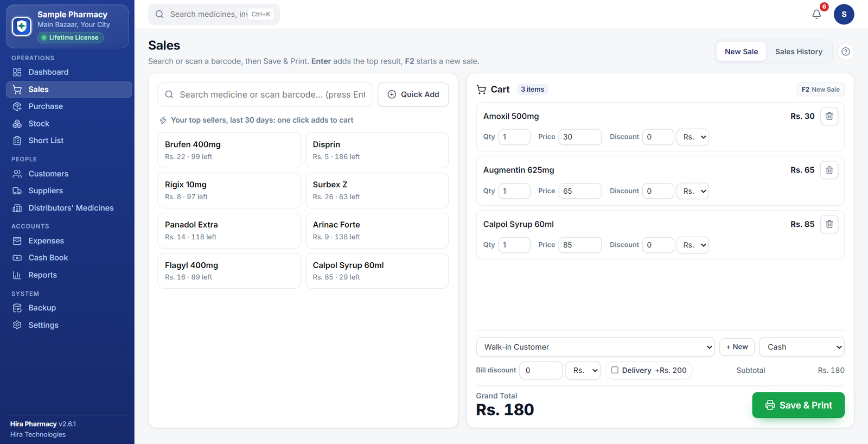Viewport: 868px width, 444px height.
Task: Delete Calpol Syrup 60ml cart item
Action: tap(829, 224)
